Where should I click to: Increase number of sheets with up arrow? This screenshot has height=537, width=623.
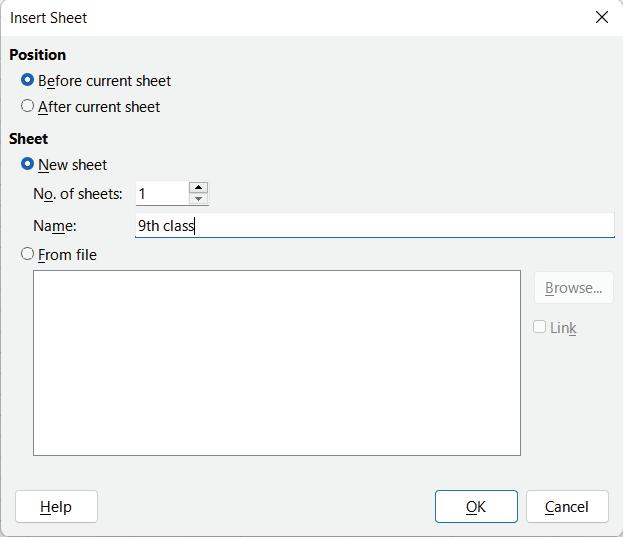pos(198,187)
